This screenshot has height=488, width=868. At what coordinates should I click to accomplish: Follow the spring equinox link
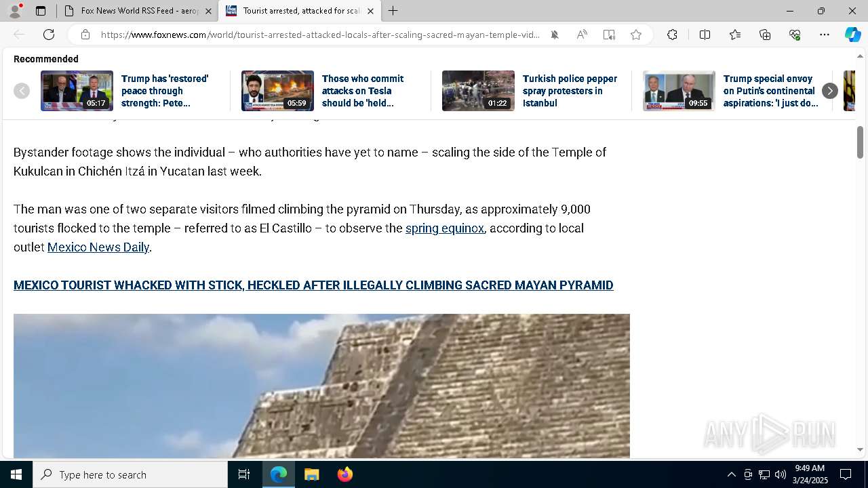445,228
